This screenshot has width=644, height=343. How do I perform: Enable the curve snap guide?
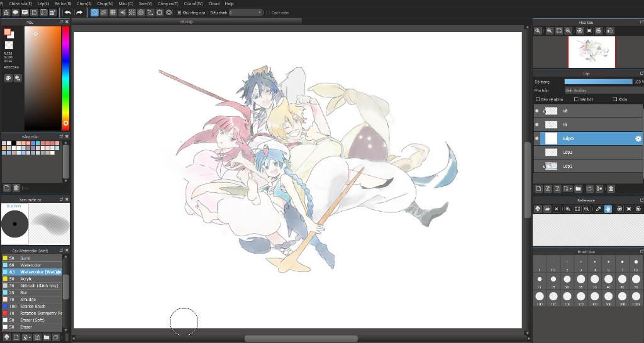(x=150, y=13)
